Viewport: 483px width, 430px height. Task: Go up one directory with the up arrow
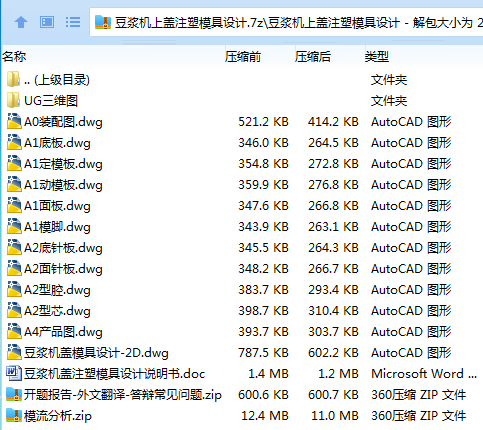tap(21, 22)
